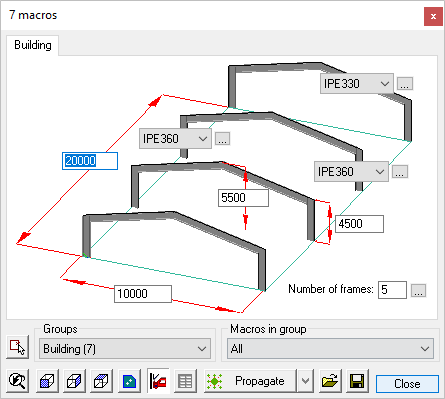The image size is (445, 399).
Task: Open macro file with the folder icon
Action: (x=330, y=381)
